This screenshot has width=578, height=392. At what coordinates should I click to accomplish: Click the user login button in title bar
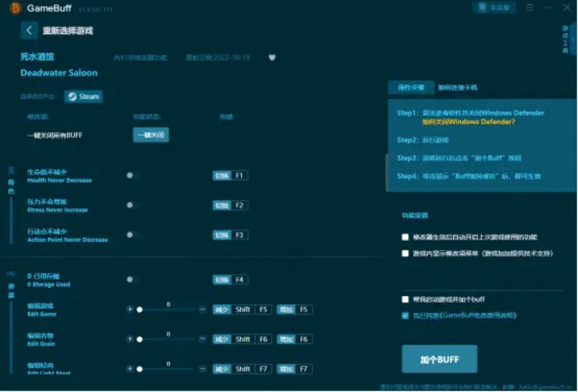click(x=494, y=8)
